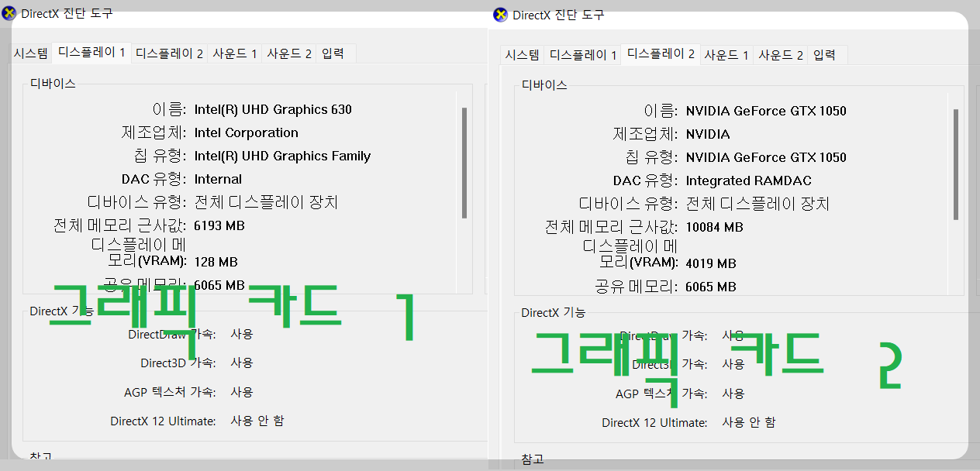The height and width of the screenshot is (471, 980).
Task: Select the Intel(R) UHD Graphics Family chip type
Action: [x=282, y=156]
